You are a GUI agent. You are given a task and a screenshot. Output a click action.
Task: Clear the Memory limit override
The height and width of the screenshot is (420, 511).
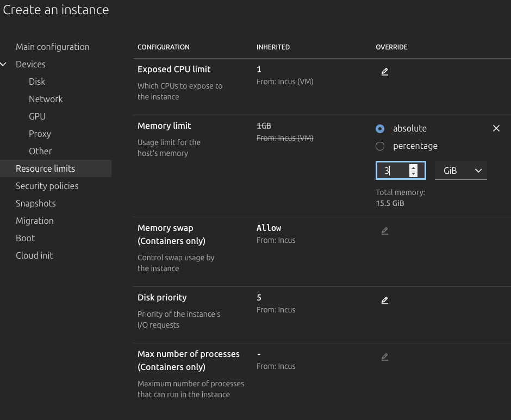[x=496, y=129]
